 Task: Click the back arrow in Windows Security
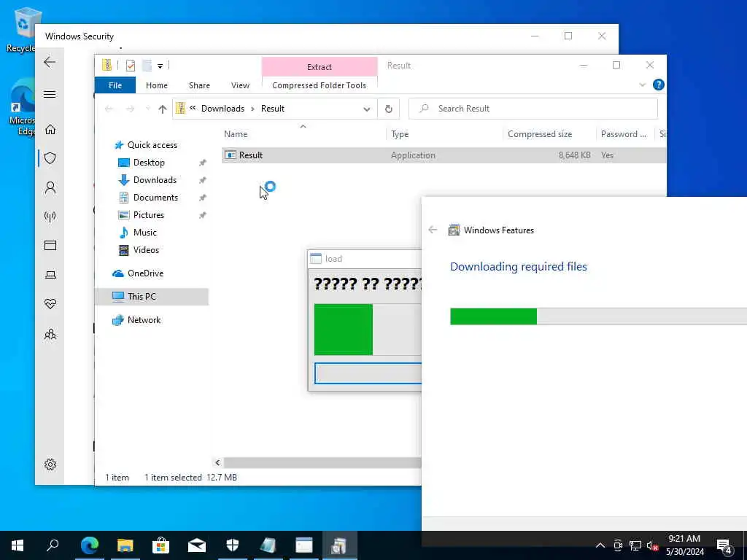[50, 62]
